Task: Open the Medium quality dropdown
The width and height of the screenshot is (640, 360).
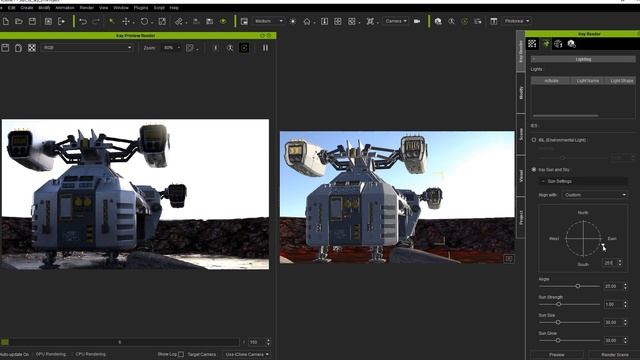Action: (x=268, y=21)
